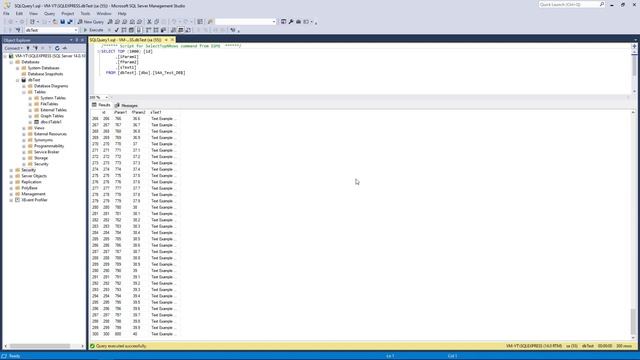640x360 pixels.
Task: Select Results to Text mode
Action: 173,30
